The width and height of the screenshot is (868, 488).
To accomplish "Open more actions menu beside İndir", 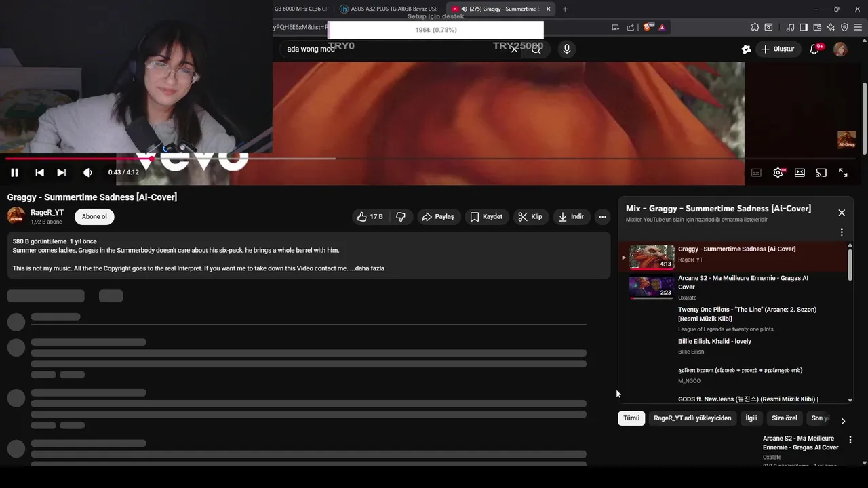I will pos(602,217).
